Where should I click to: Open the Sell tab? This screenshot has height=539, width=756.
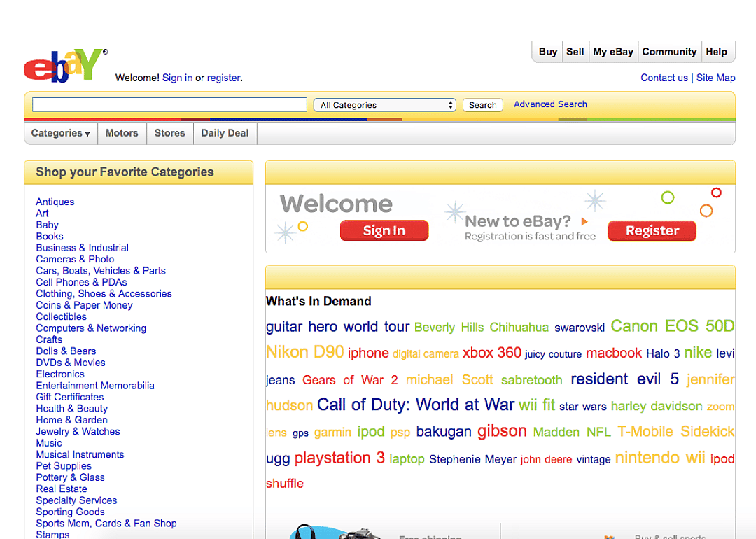point(575,52)
